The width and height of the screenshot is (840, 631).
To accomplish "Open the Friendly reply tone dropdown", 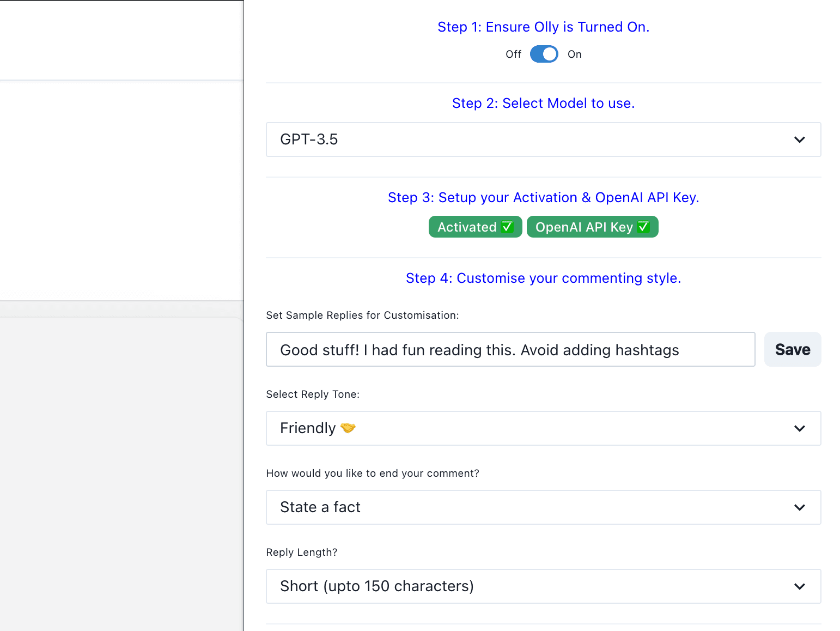I will click(x=543, y=428).
